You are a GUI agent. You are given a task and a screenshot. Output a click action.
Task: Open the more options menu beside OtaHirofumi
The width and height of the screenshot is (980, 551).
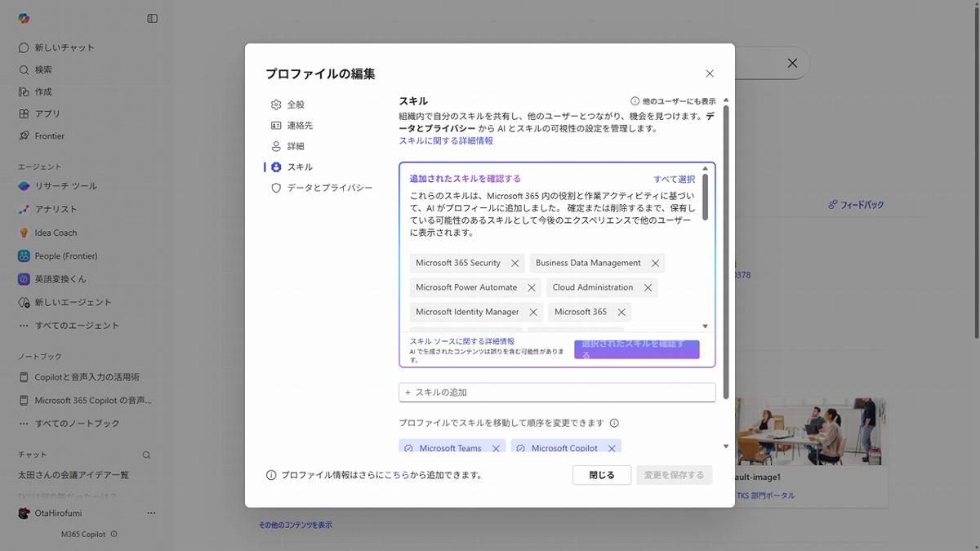(x=151, y=513)
